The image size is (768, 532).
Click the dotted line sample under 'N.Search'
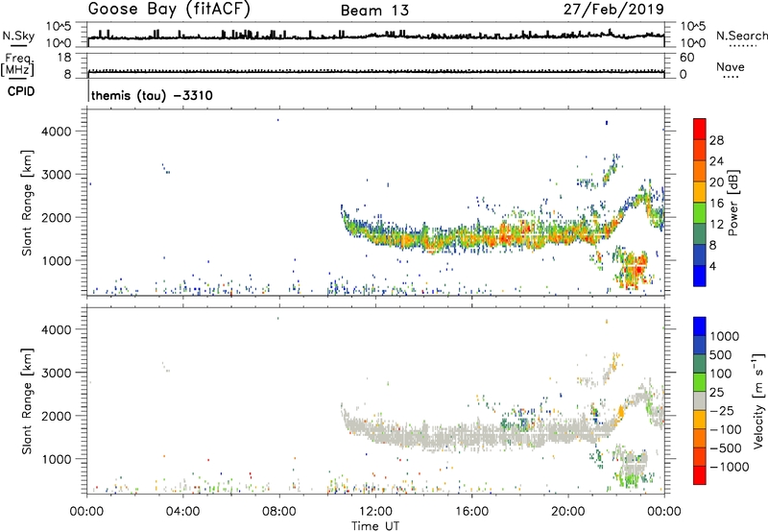click(x=742, y=46)
